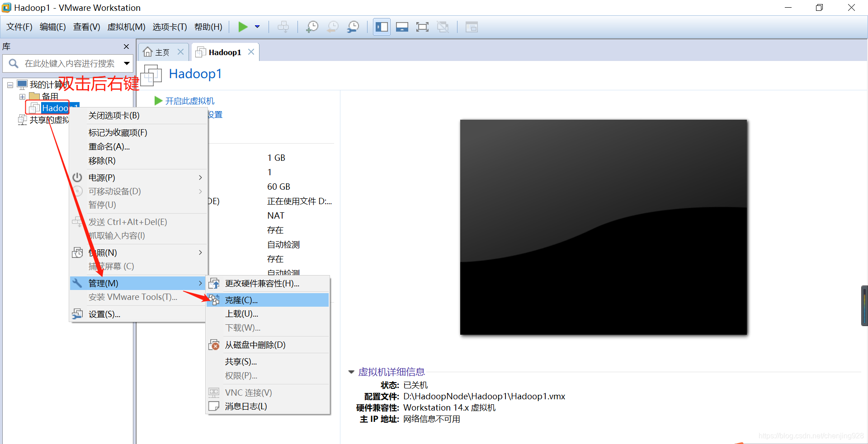Image resolution: width=868 pixels, height=444 pixels.
Task: Close the Hadoop1 tab
Action: [x=251, y=52]
